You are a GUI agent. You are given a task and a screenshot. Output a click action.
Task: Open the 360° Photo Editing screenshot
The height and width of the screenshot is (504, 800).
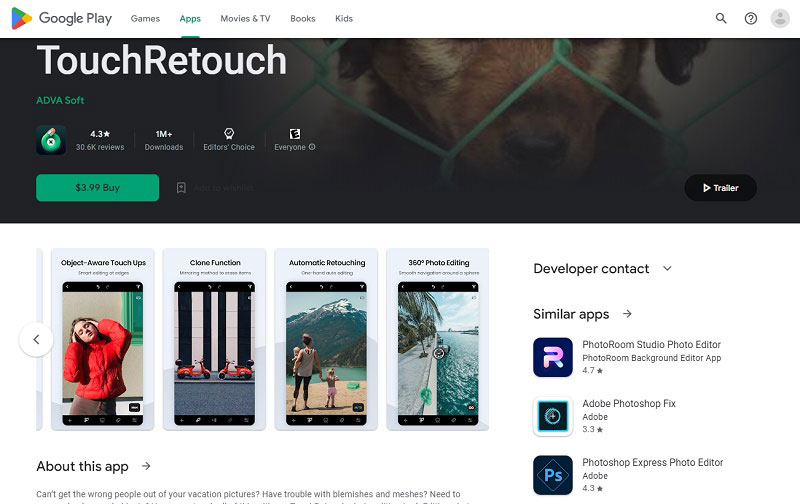(x=438, y=339)
